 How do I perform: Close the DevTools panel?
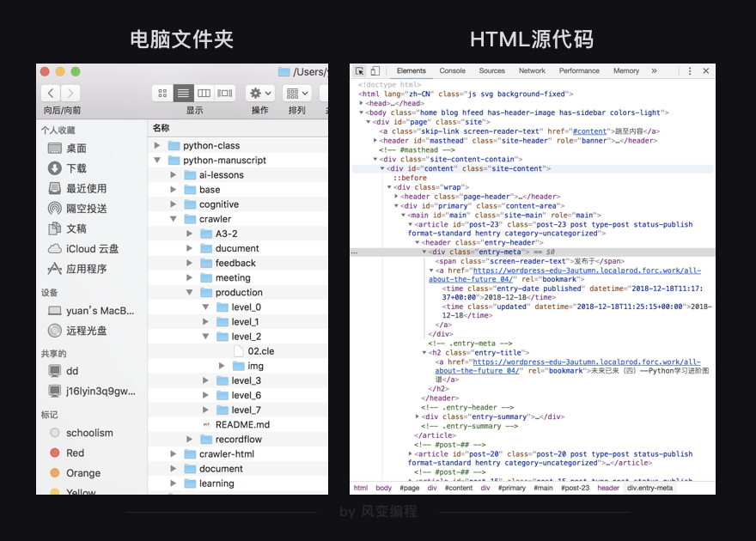(x=706, y=70)
